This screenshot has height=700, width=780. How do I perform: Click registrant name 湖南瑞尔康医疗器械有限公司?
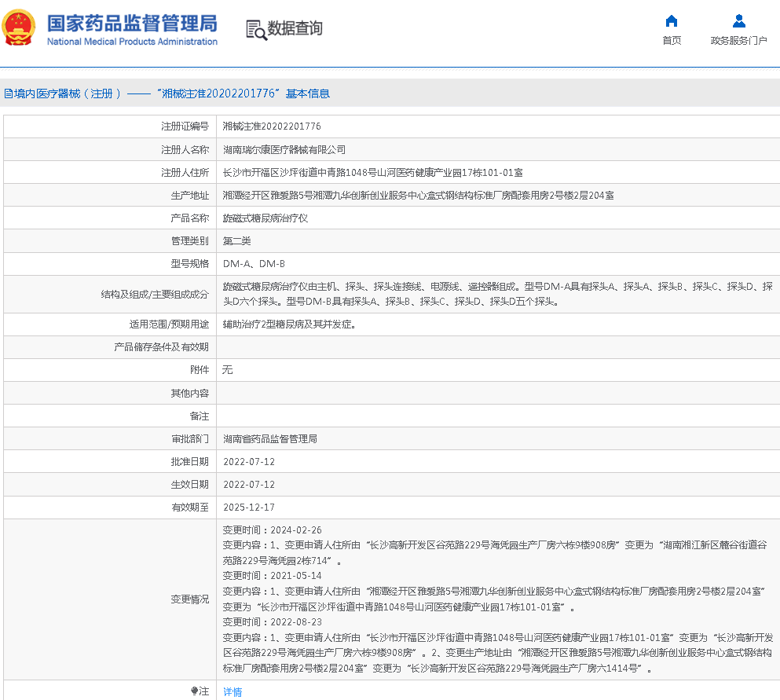point(284,149)
